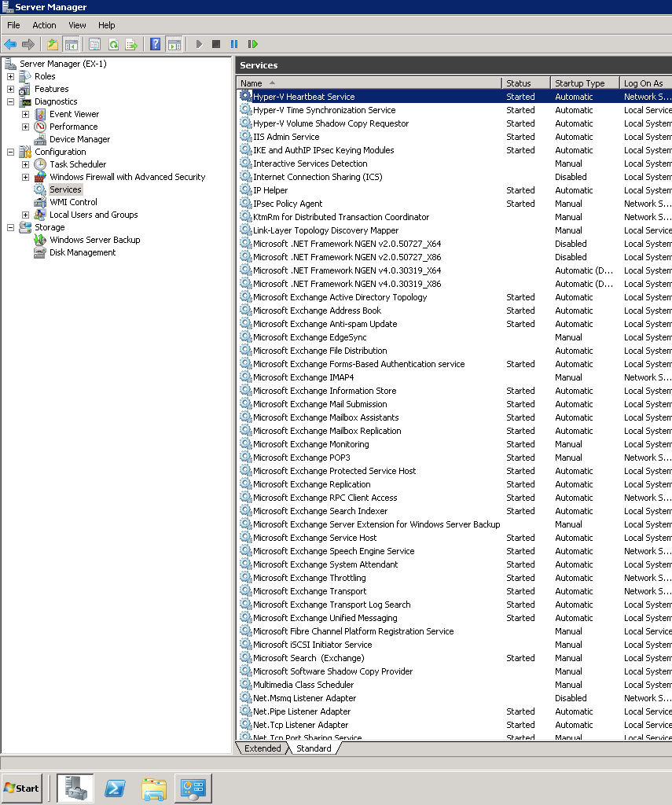Open Server Manager from taskbar
The width and height of the screenshot is (672, 805).
[x=75, y=788]
